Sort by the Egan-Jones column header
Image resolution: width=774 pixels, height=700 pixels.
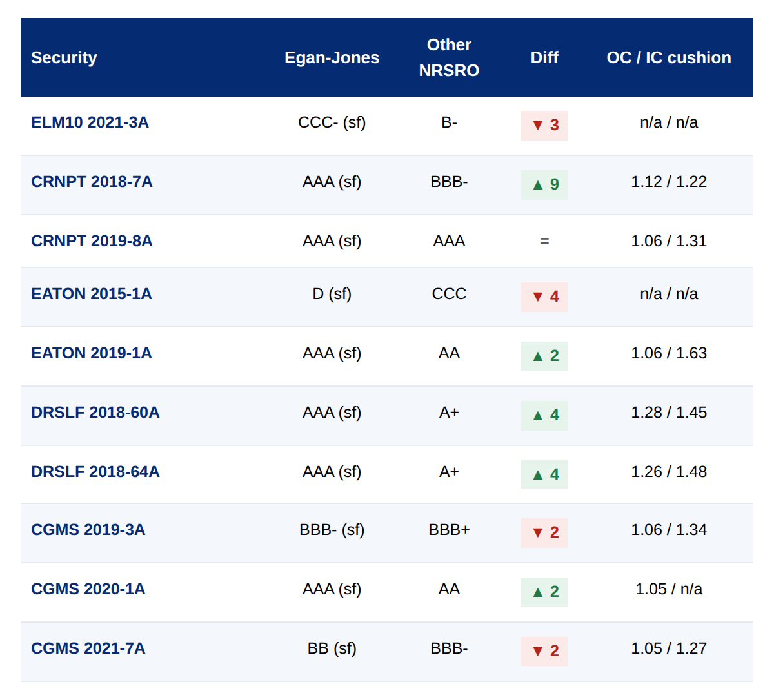pos(332,57)
